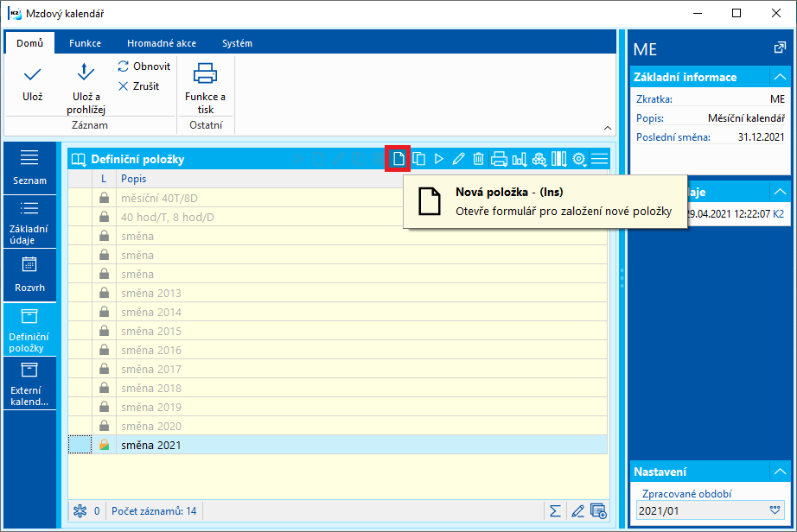Image resolution: width=797 pixels, height=532 pixels.
Task: Select the row měsíční 40T/8D
Action: 338,198
